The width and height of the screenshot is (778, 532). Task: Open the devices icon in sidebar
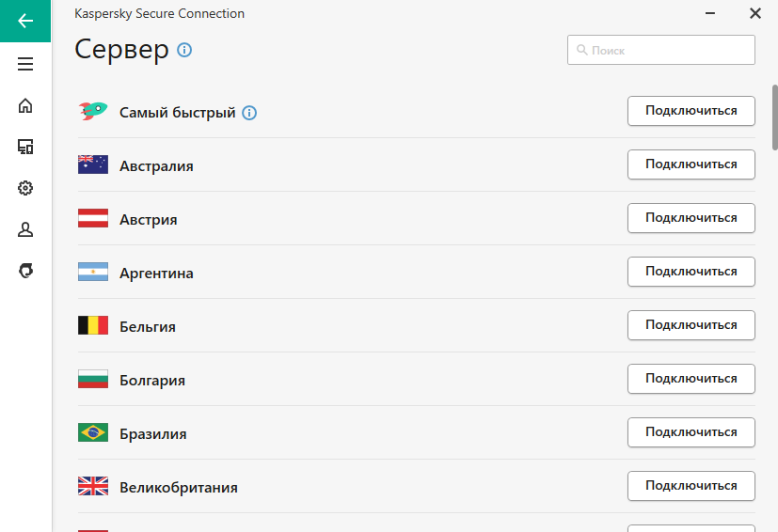25,147
